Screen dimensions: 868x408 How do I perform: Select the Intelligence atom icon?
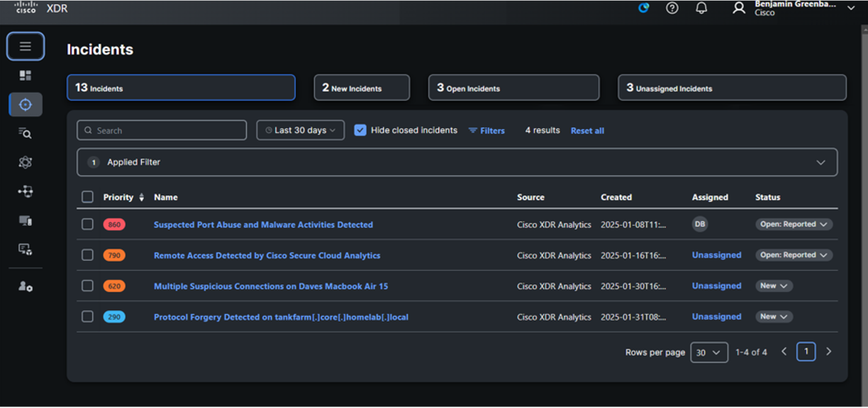25,162
